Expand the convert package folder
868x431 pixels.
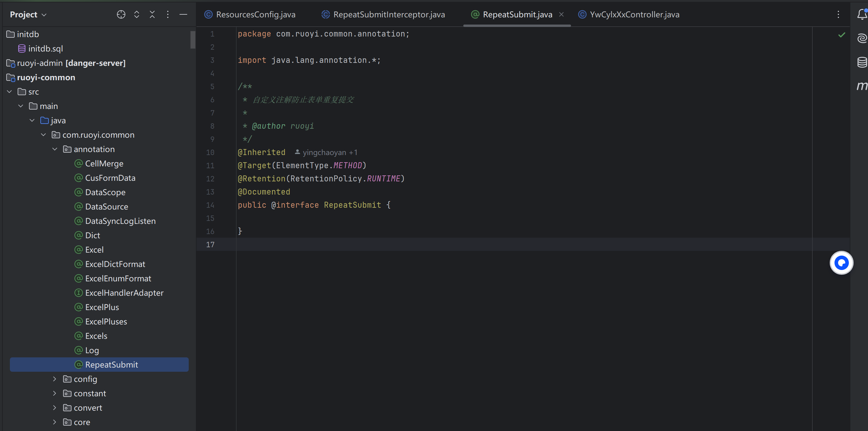click(x=55, y=408)
